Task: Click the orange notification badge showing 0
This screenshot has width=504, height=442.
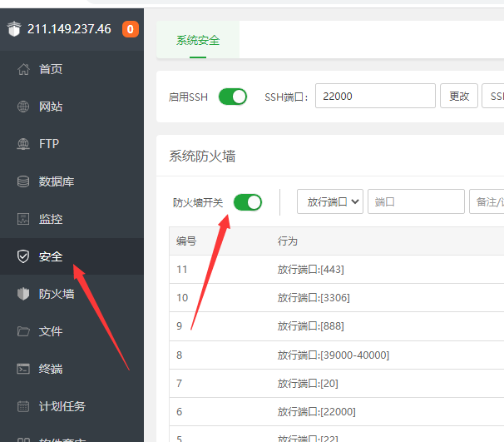Action: pos(131,29)
